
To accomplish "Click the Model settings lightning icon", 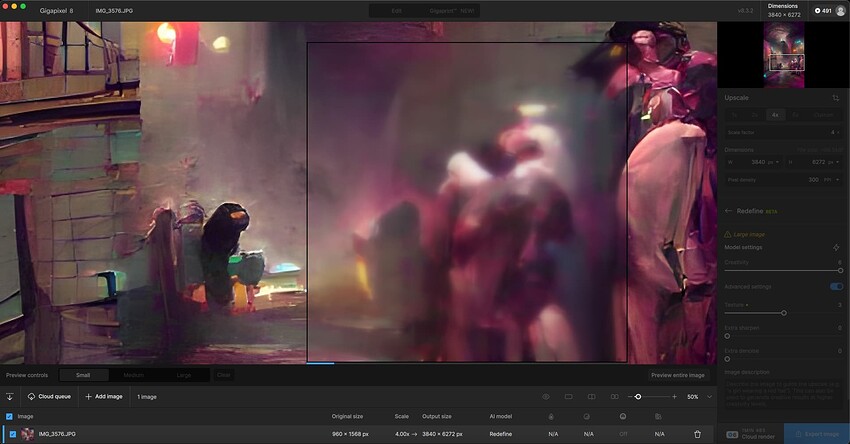I will pos(836,248).
